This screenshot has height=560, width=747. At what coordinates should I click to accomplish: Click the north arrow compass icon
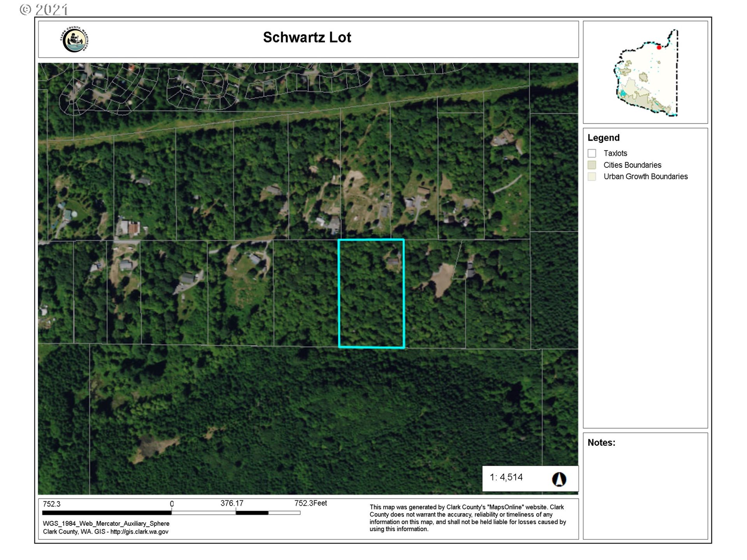pos(559,479)
